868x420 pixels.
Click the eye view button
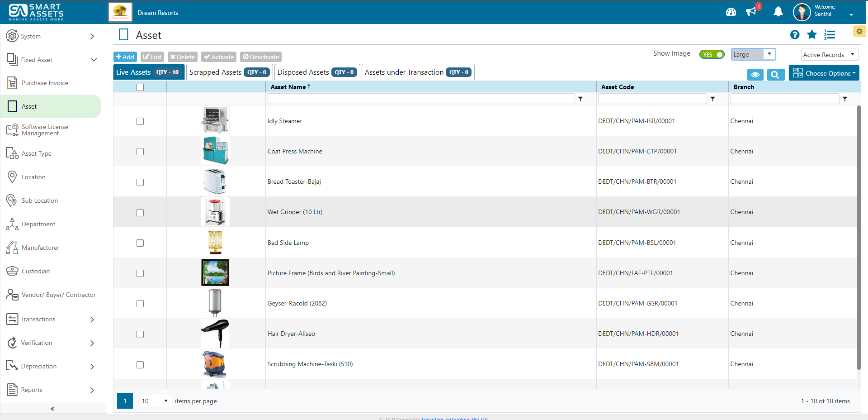(x=755, y=75)
